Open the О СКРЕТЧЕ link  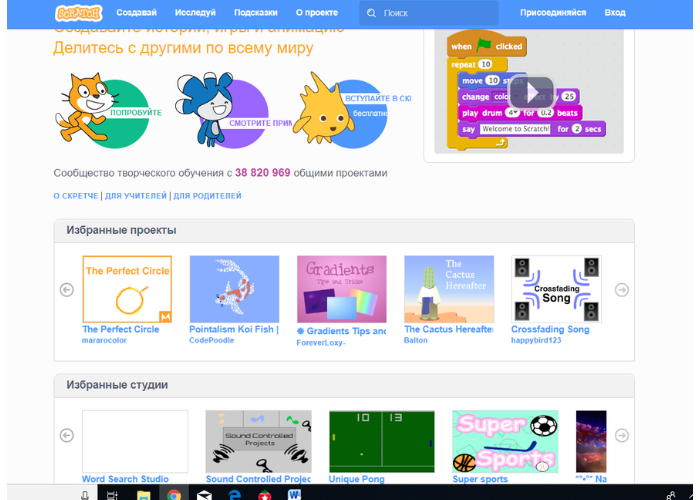point(76,196)
